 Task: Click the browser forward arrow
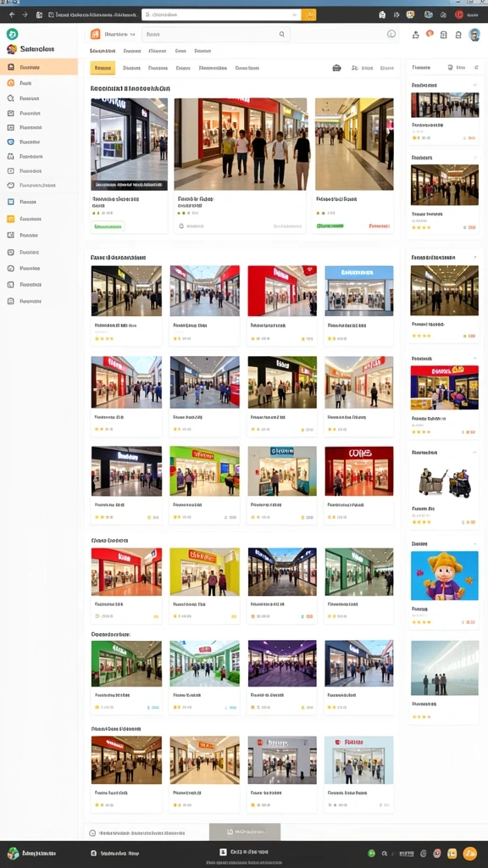tap(25, 15)
